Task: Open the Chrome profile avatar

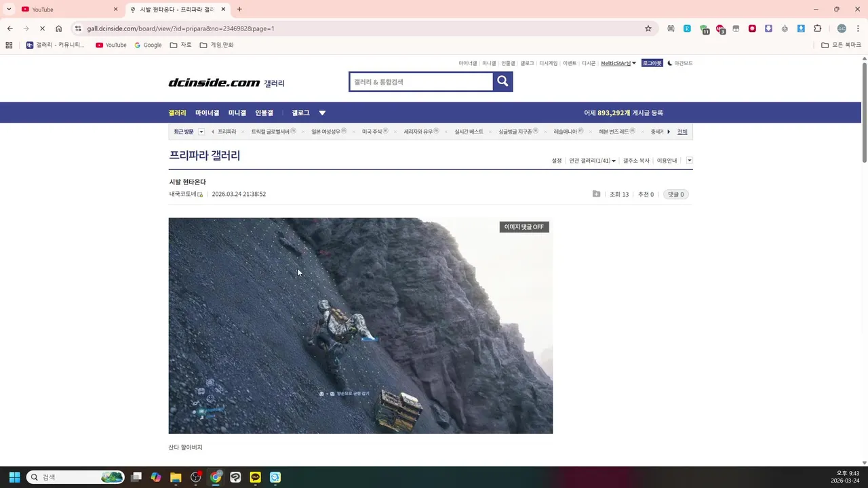Action: pyautogui.click(x=842, y=28)
